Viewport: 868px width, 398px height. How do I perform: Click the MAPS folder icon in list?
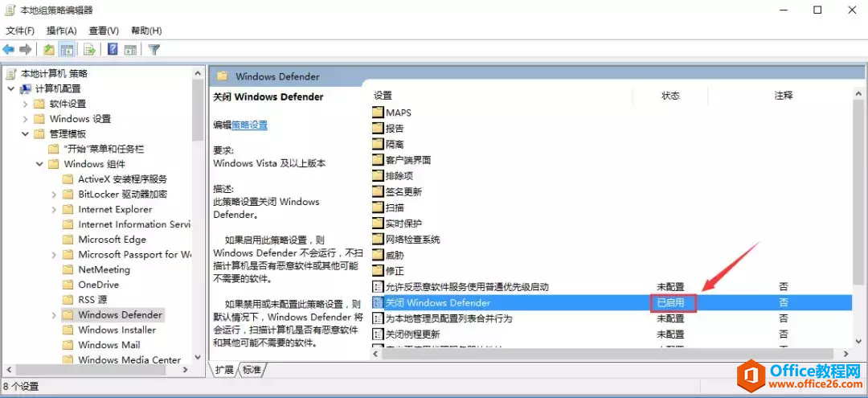[x=378, y=113]
